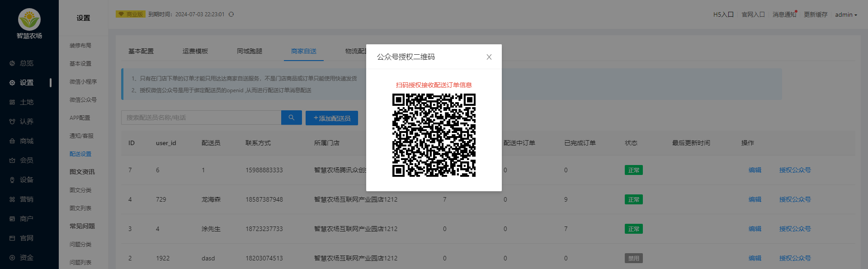
Task: Click the refresh icon beside expiry time
Action: (231, 14)
